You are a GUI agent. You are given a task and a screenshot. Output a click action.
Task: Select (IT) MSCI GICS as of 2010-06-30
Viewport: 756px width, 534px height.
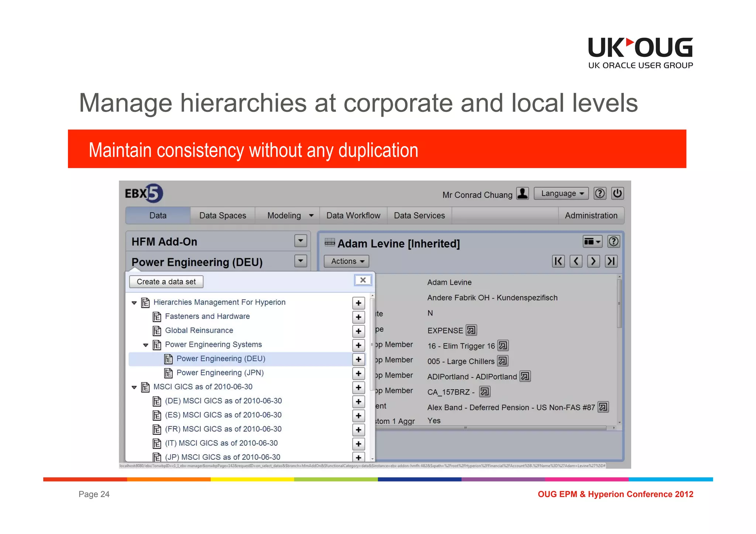[221, 443]
